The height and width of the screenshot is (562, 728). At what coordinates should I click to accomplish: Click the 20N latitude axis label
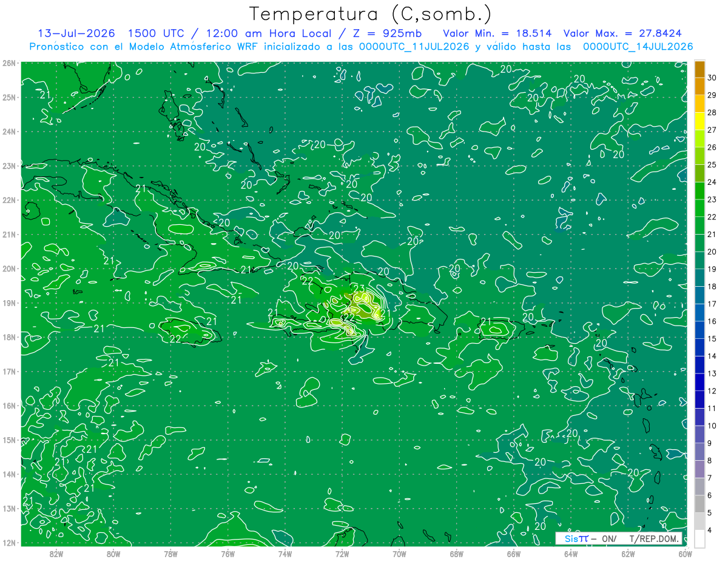pyautogui.click(x=8, y=269)
